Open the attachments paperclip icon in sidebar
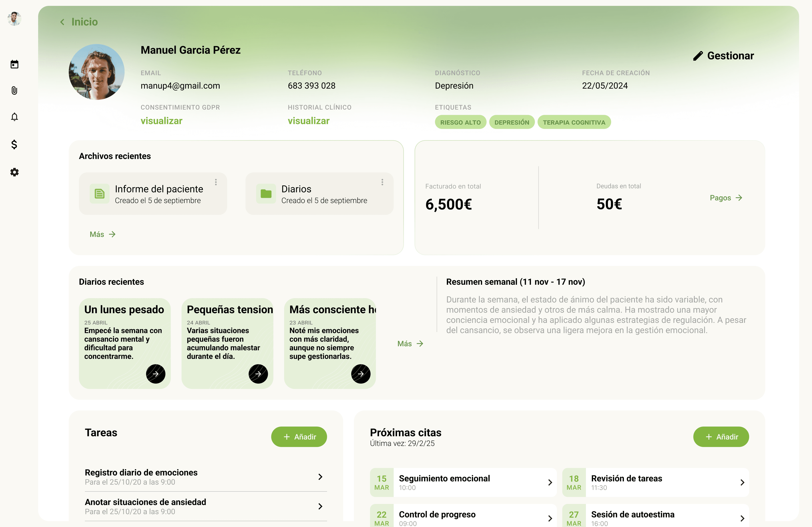 point(14,91)
